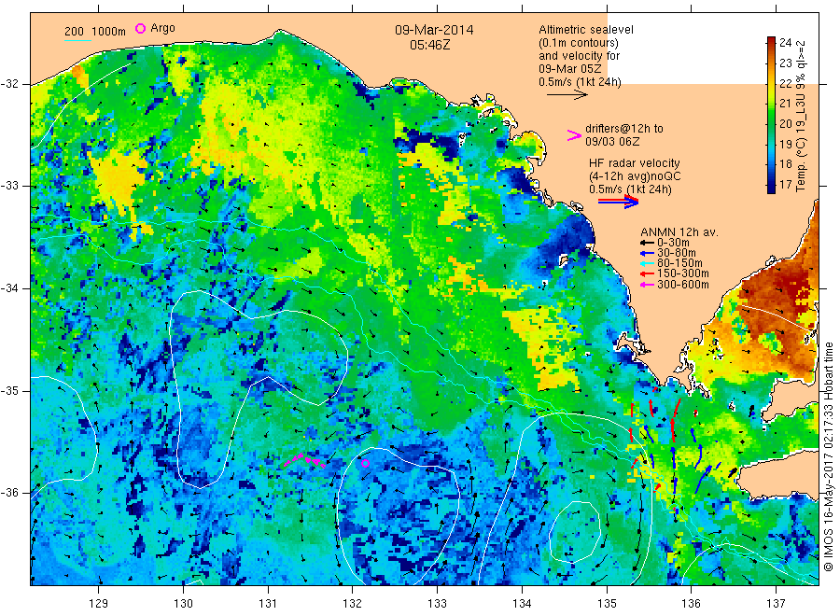Click the black 0-30m ANMN arrow

(x=647, y=243)
